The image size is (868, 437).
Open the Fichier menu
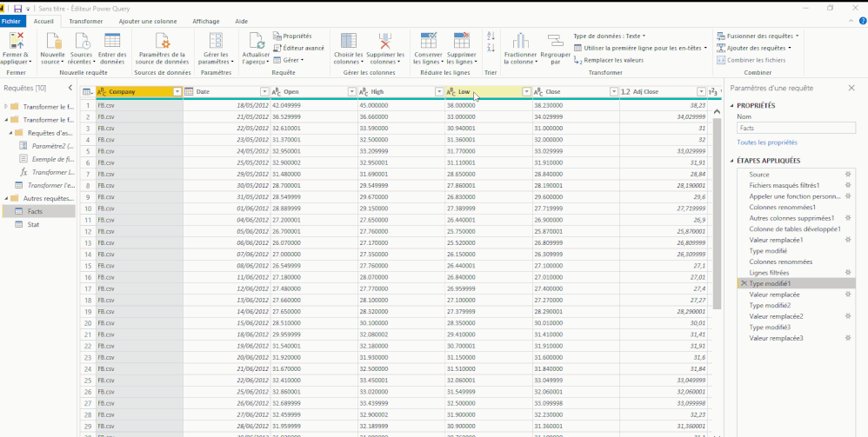point(13,22)
